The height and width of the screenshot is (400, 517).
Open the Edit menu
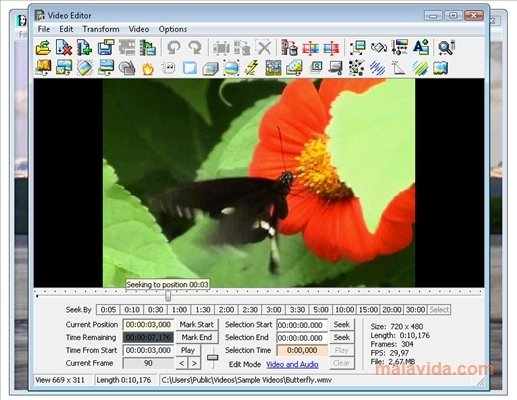66,29
